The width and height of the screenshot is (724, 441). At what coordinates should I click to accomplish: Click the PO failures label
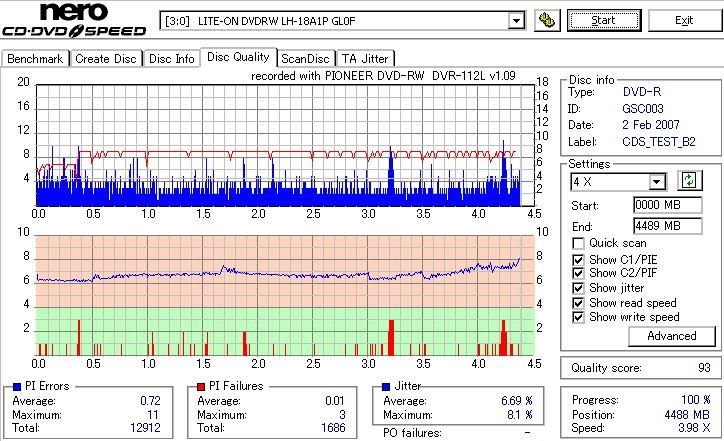click(x=412, y=433)
